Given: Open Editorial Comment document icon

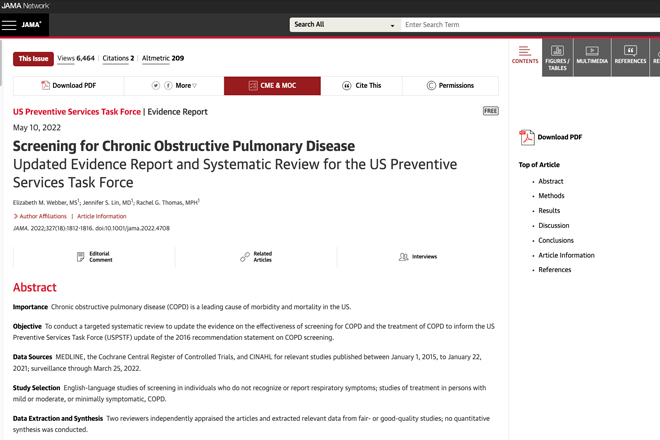Looking at the screenshot, I should click(80, 257).
